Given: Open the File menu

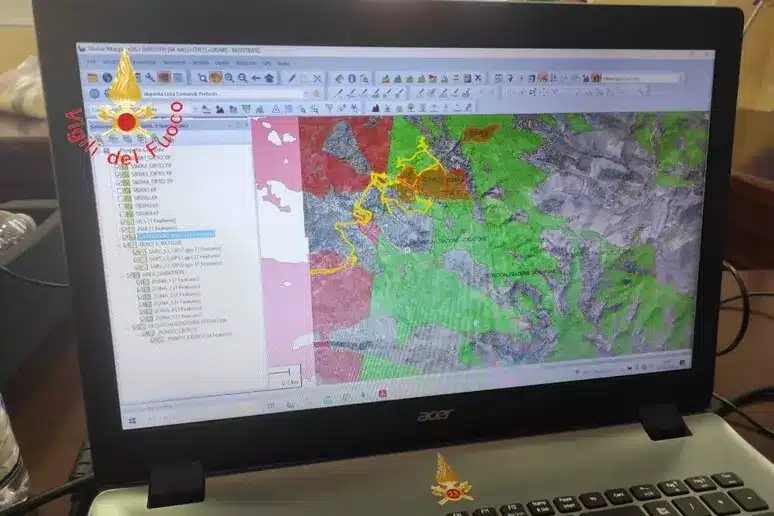Looking at the screenshot, I should coord(92,62).
